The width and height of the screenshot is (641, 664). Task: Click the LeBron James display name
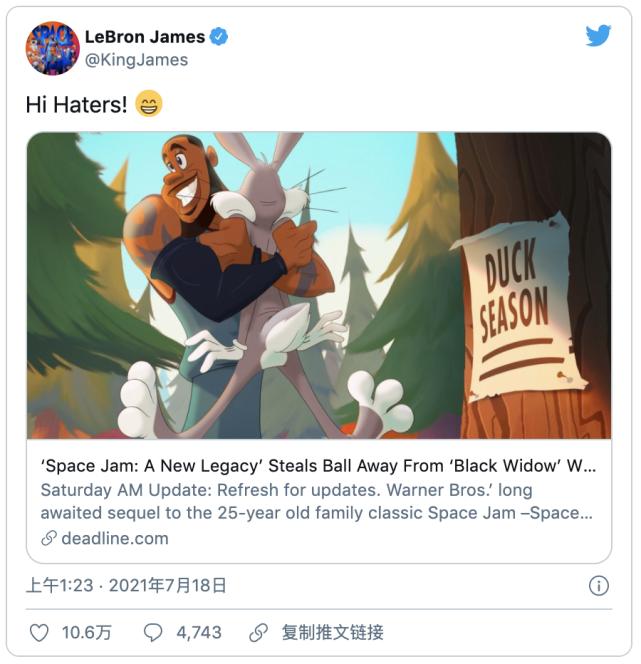tap(145, 37)
